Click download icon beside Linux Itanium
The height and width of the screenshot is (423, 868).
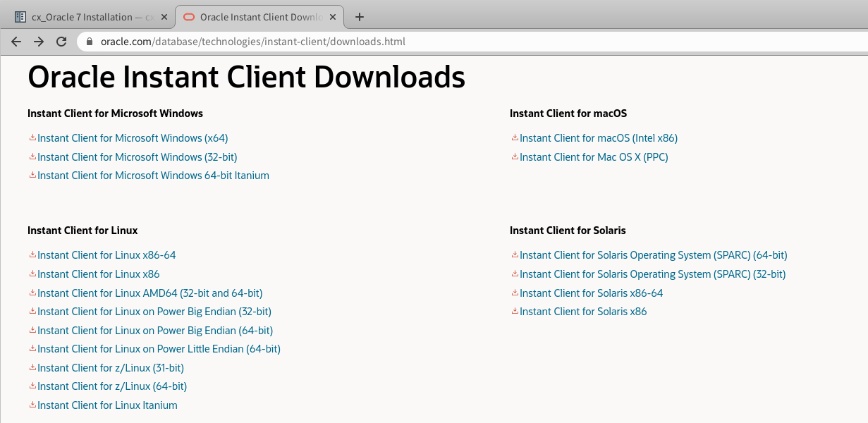[x=32, y=405]
